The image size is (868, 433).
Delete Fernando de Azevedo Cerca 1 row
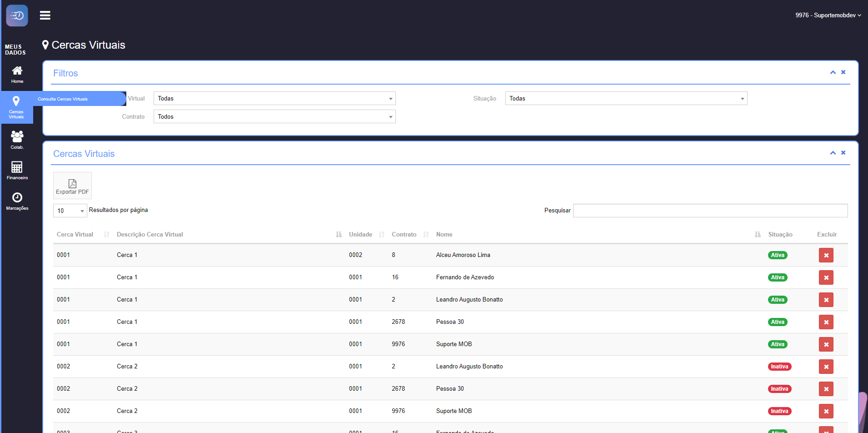point(826,277)
